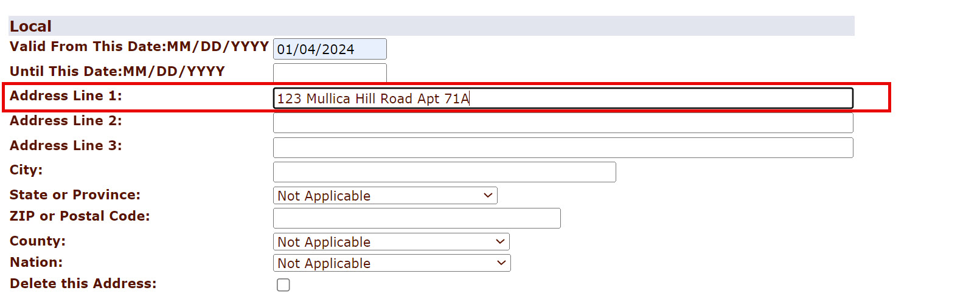Click the 'City:' label text

point(26,170)
